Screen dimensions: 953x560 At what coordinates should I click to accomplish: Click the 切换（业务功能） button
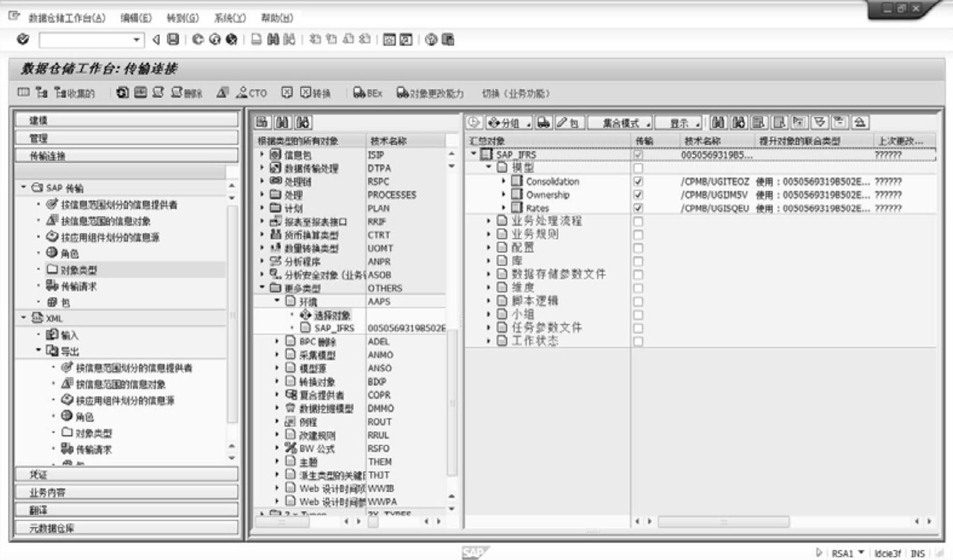pos(516,93)
